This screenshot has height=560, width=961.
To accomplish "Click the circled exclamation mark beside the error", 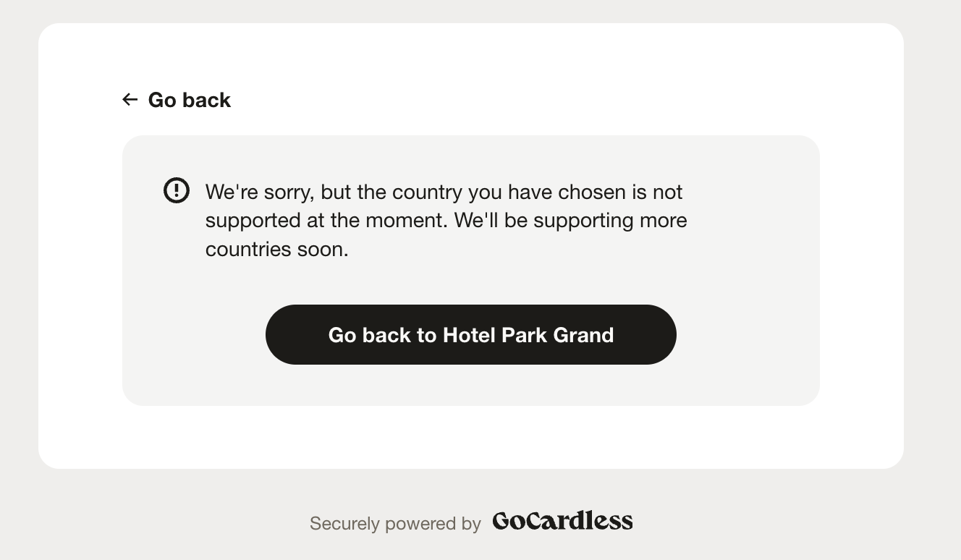I will coord(177,190).
